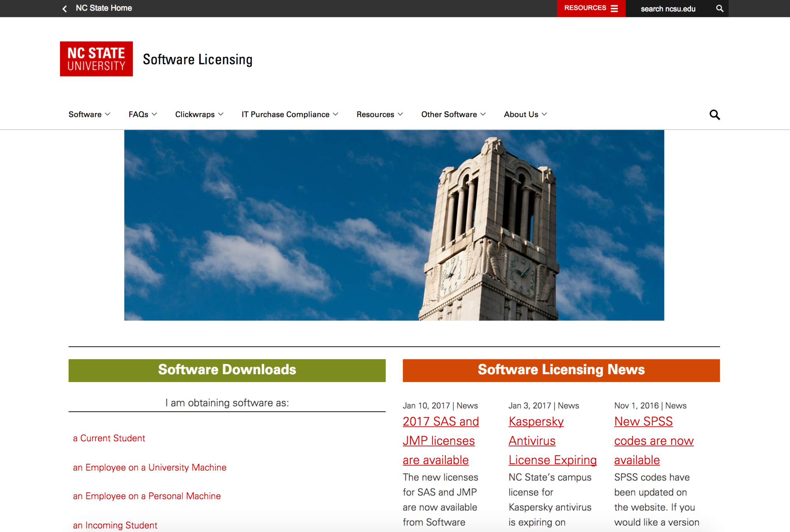790x532 pixels.
Task: Open the Clickwraps dropdown
Action: pyautogui.click(x=199, y=114)
